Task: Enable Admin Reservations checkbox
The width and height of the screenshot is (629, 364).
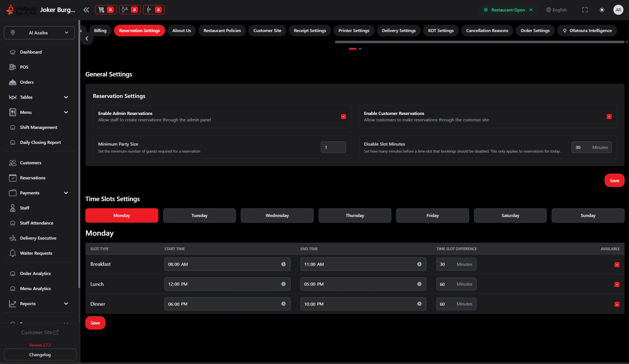Action: 343,117
